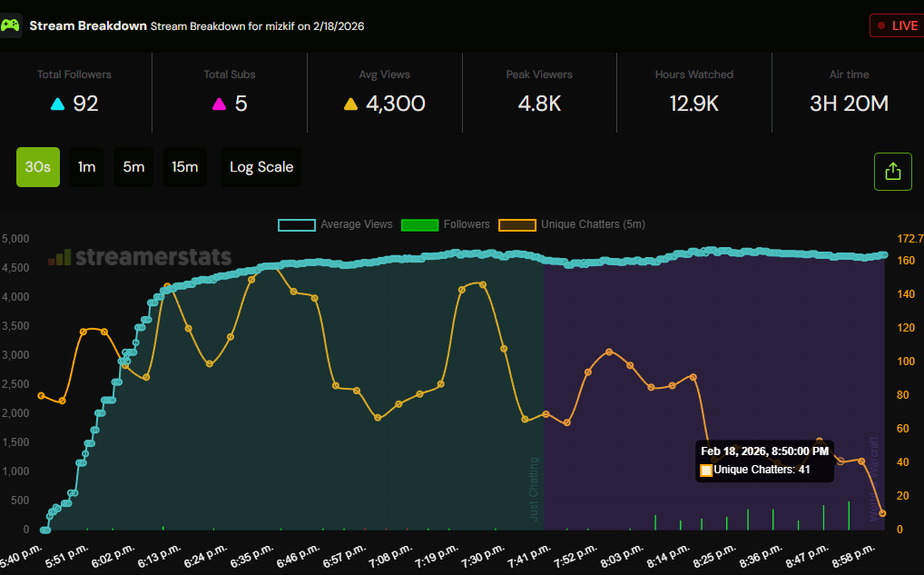Click the 7:08 p.m. x-axis label
The width and height of the screenshot is (924, 575).
[x=389, y=556]
